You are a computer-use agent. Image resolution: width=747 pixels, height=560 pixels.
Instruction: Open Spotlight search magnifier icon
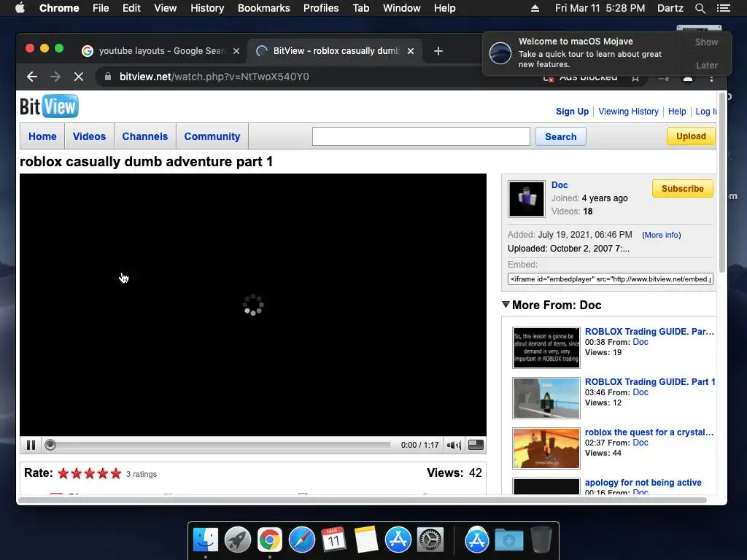click(700, 8)
